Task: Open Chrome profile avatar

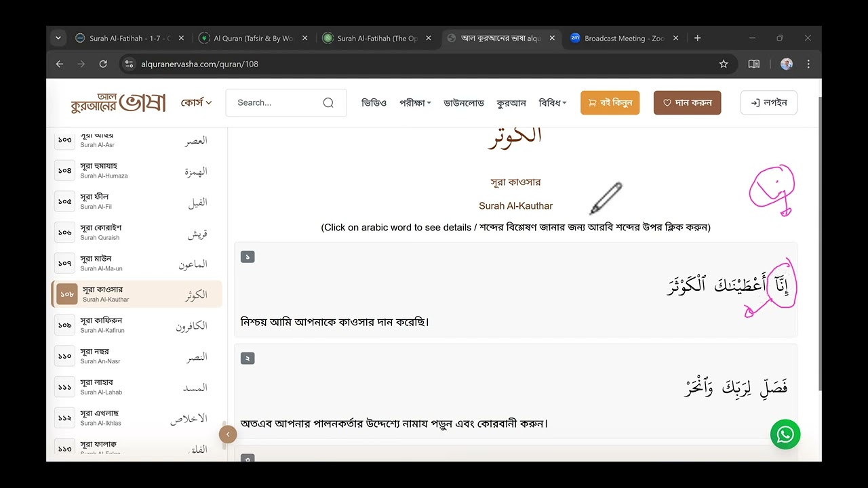Action: tap(787, 64)
